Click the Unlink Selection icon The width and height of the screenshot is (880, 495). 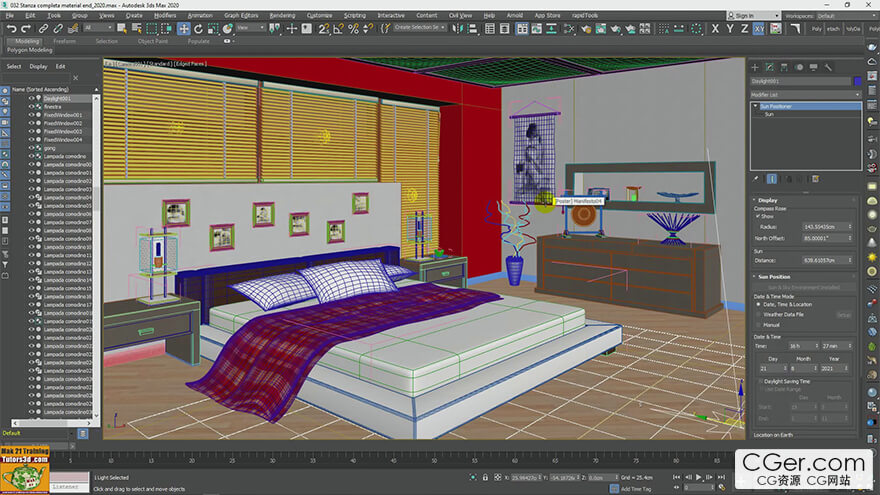click(57, 29)
